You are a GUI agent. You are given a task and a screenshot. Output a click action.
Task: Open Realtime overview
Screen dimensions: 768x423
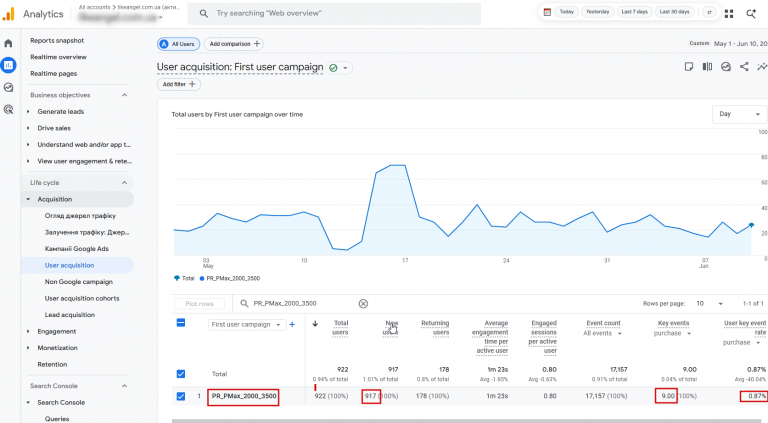pyautogui.click(x=58, y=57)
